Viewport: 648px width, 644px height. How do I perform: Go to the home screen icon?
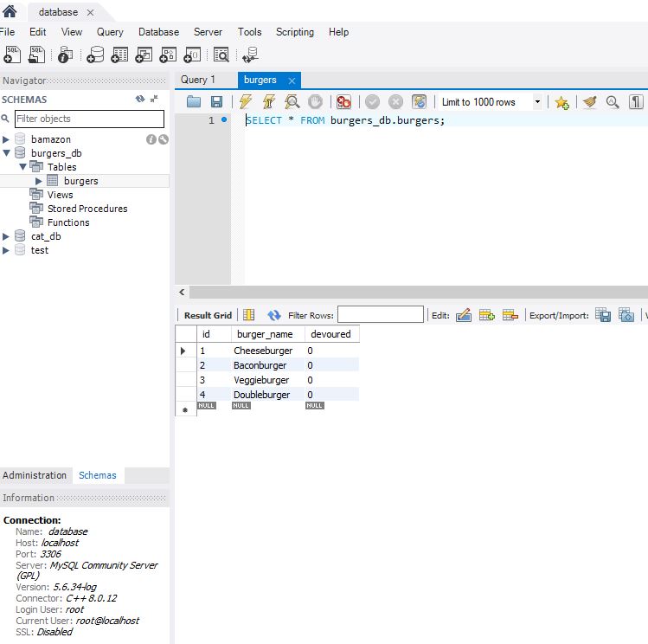(10, 11)
